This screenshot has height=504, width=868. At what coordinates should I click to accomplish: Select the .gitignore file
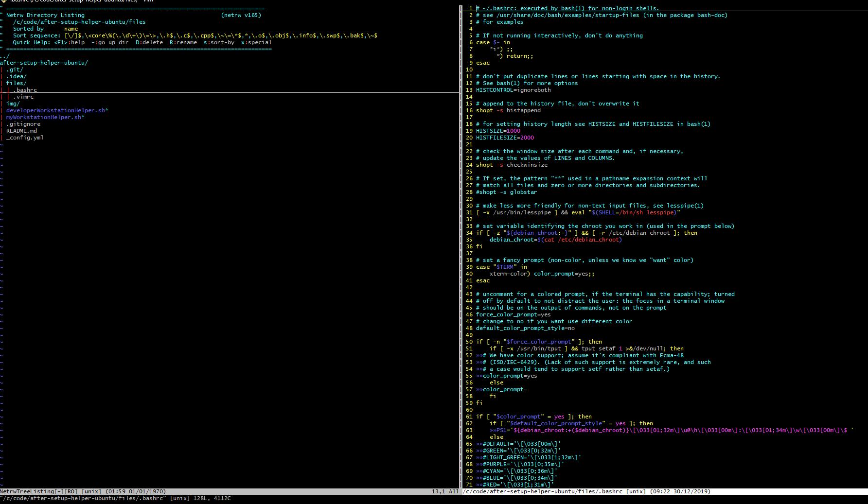[23, 124]
